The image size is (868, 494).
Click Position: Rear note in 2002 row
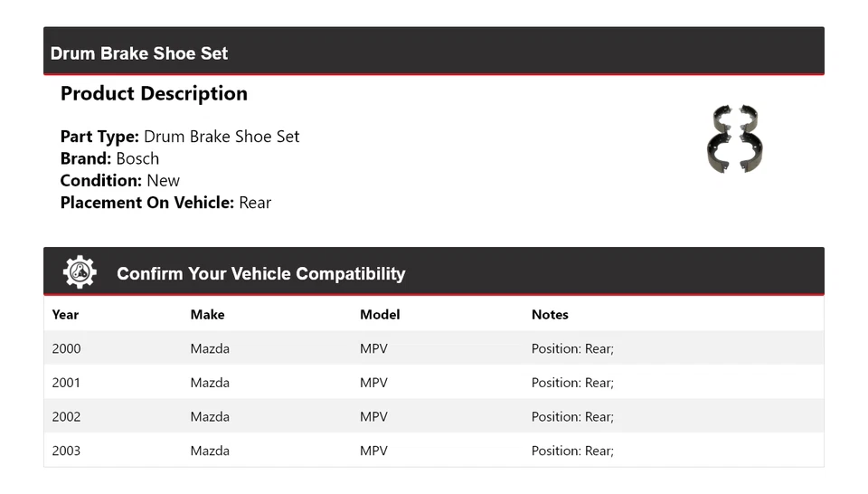(x=572, y=417)
